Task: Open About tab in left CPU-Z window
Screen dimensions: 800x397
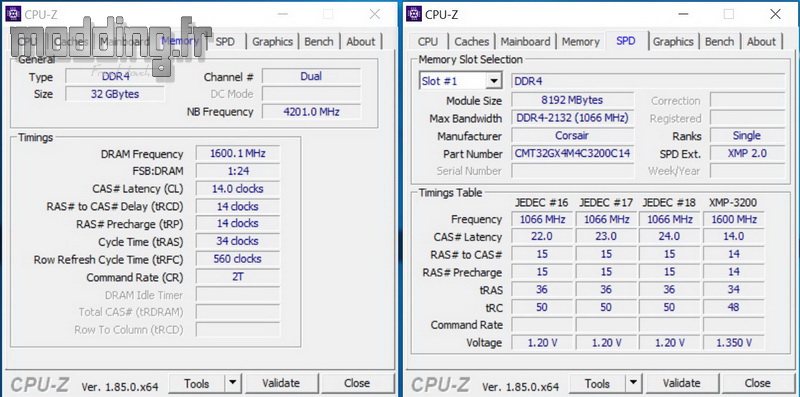Action: [x=361, y=41]
